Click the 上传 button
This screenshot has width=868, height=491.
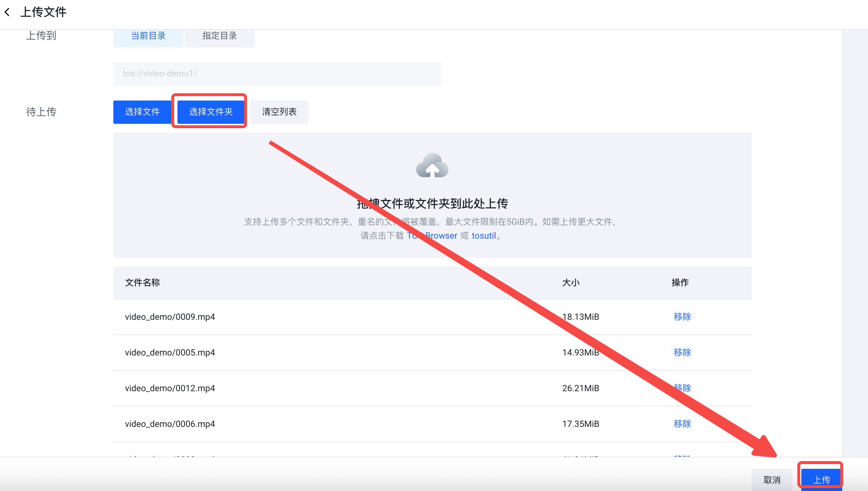[822, 480]
